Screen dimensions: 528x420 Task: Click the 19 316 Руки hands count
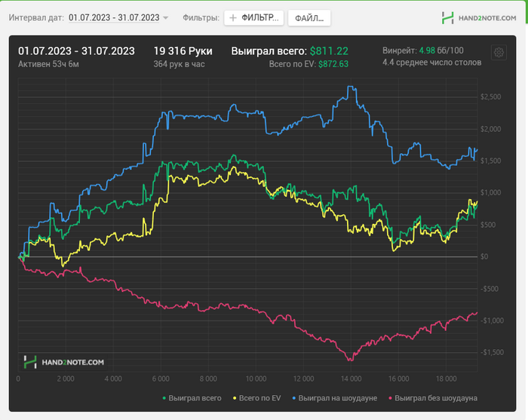[183, 51]
